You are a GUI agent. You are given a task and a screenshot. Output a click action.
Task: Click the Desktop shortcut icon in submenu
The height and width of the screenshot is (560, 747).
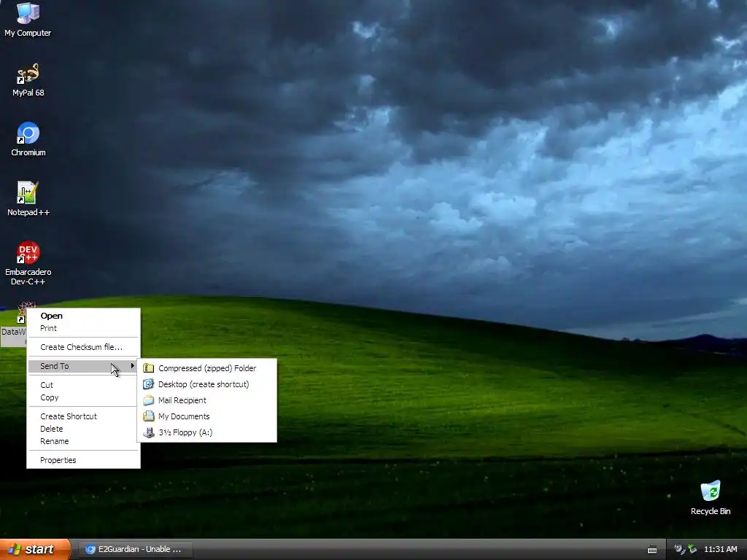tap(149, 384)
